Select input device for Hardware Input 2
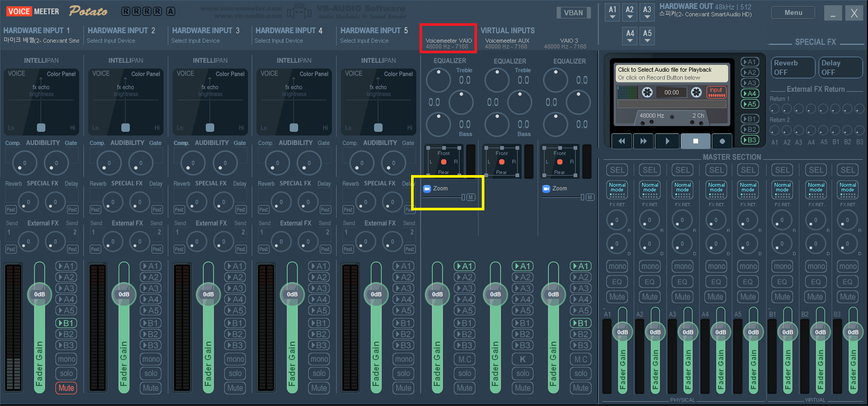868x406 pixels. pyautogui.click(x=111, y=41)
